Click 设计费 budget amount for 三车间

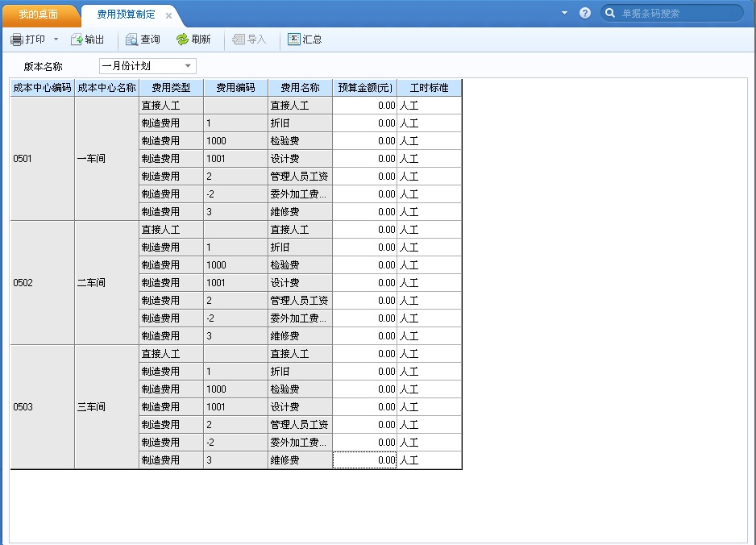365,407
